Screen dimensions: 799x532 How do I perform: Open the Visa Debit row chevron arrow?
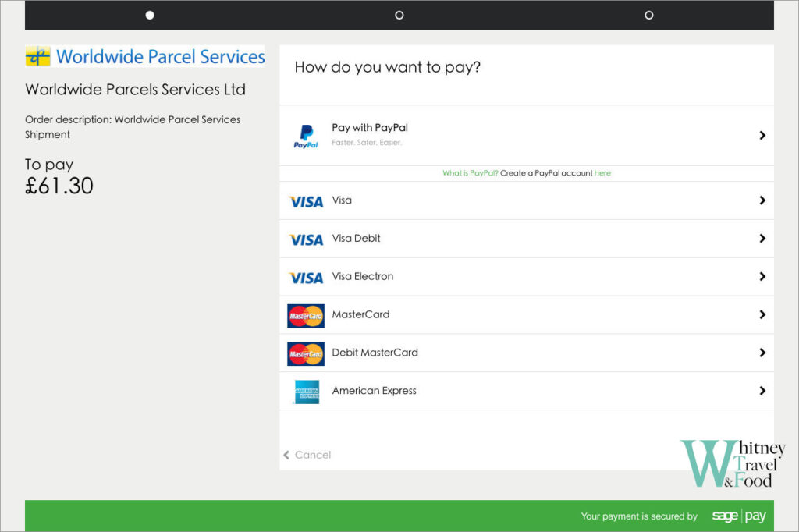pos(762,239)
